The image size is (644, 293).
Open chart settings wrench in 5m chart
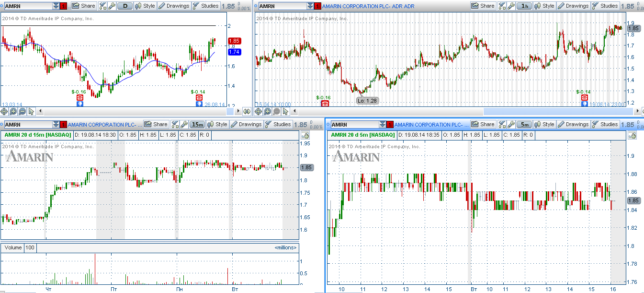[511, 125]
